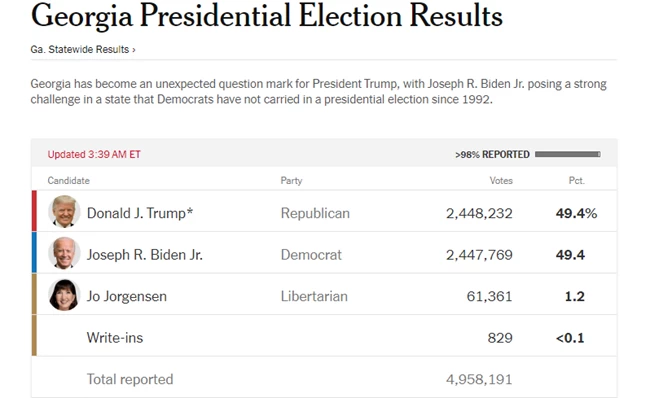Click the Updated 3:39 AM ET timestamp

94,155
